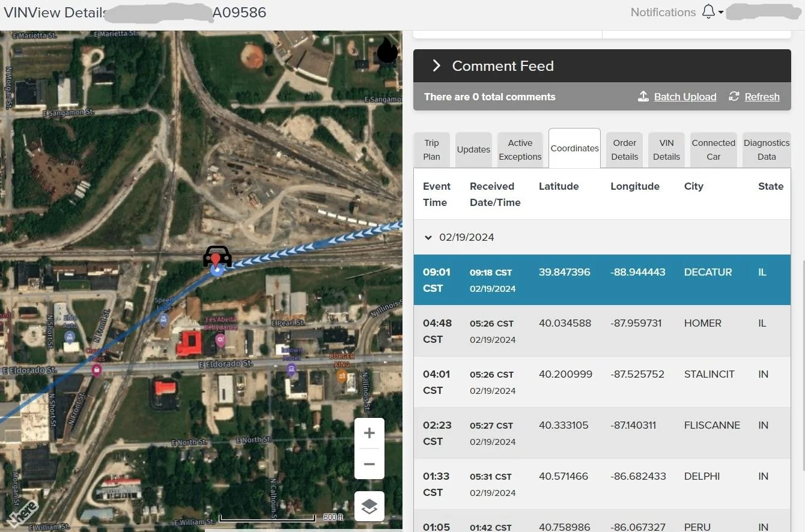Click the 05:27 CST received time
Image resolution: width=805 pixels, height=532 pixels.
(491, 426)
